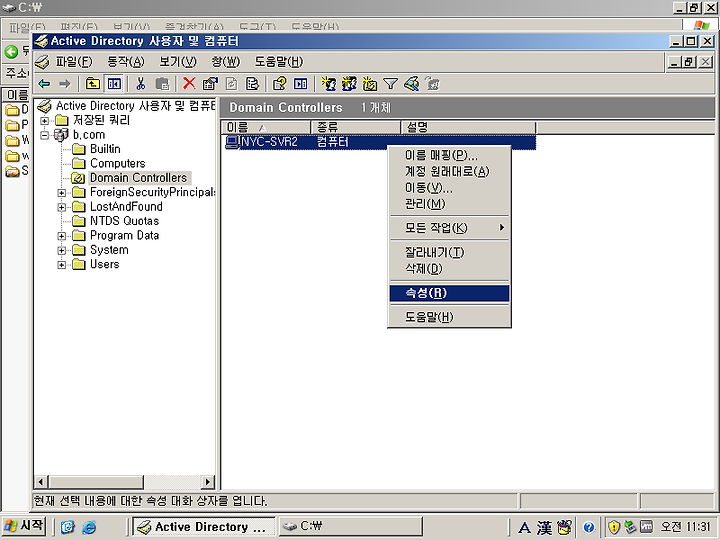Choose 이동(V)... from context menu

pyautogui.click(x=450, y=188)
